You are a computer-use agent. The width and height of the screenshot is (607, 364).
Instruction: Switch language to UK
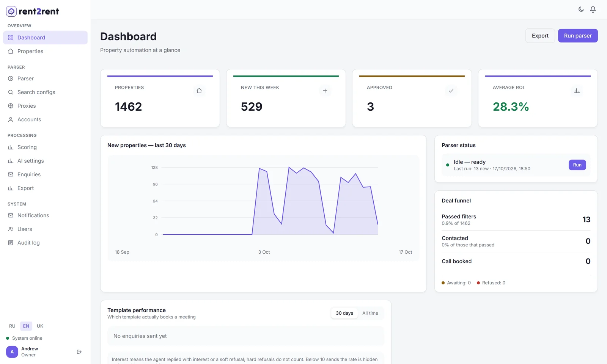coord(40,326)
